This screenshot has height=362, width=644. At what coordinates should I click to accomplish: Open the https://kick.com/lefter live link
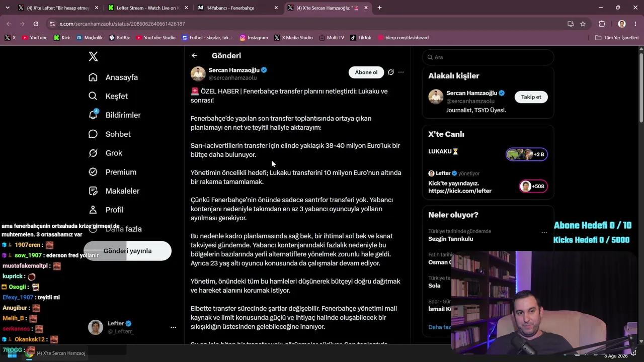pyautogui.click(x=460, y=191)
